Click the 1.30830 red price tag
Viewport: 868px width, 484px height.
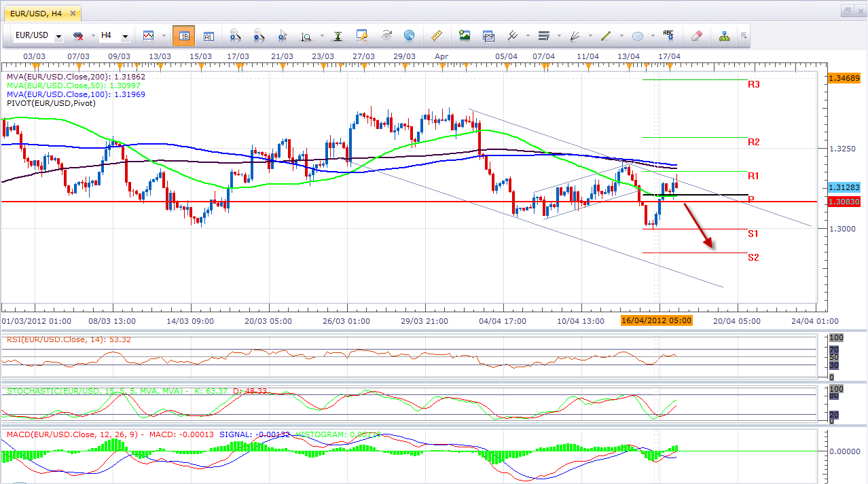(844, 202)
